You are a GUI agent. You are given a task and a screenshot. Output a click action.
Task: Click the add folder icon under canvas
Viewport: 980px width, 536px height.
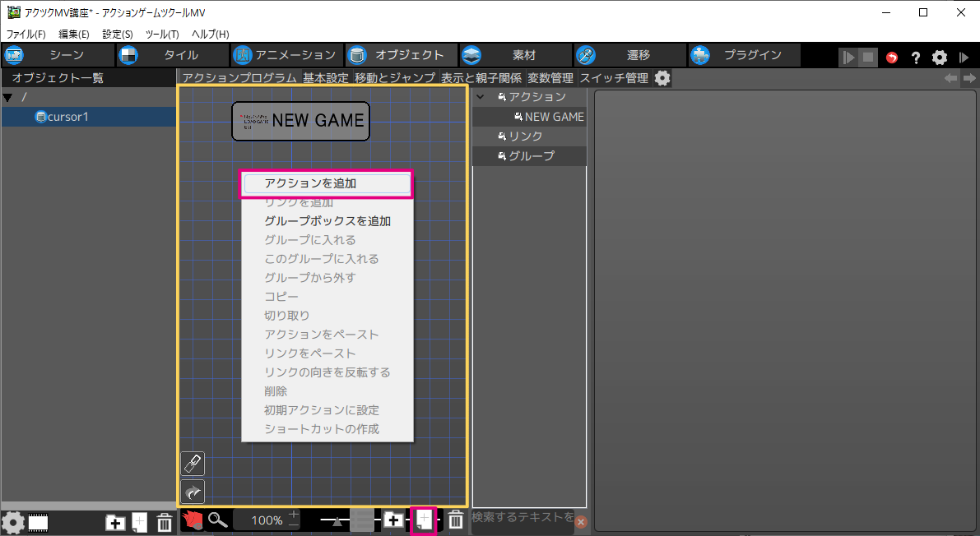pos(393,520)
